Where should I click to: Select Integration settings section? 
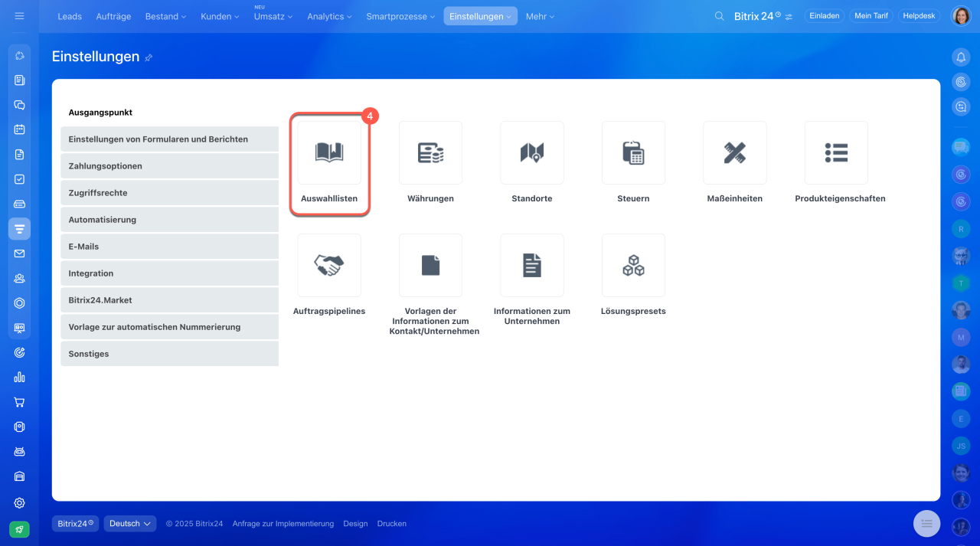pyautogui.click(x=169, y=273)
